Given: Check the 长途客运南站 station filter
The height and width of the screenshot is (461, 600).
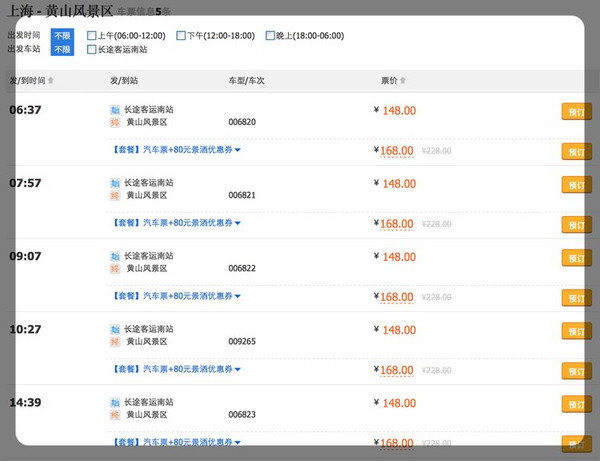Looking at the screenshot, I should click(x=91, y=49).
